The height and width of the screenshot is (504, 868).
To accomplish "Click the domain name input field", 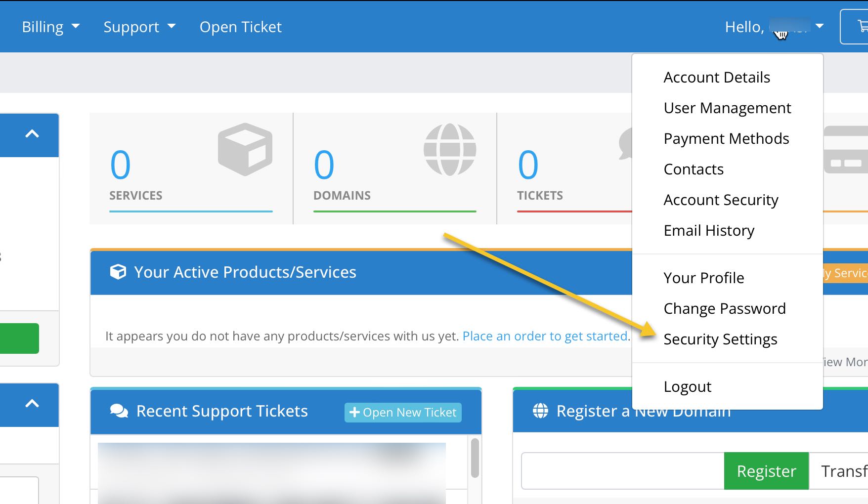I will point(622,471).
